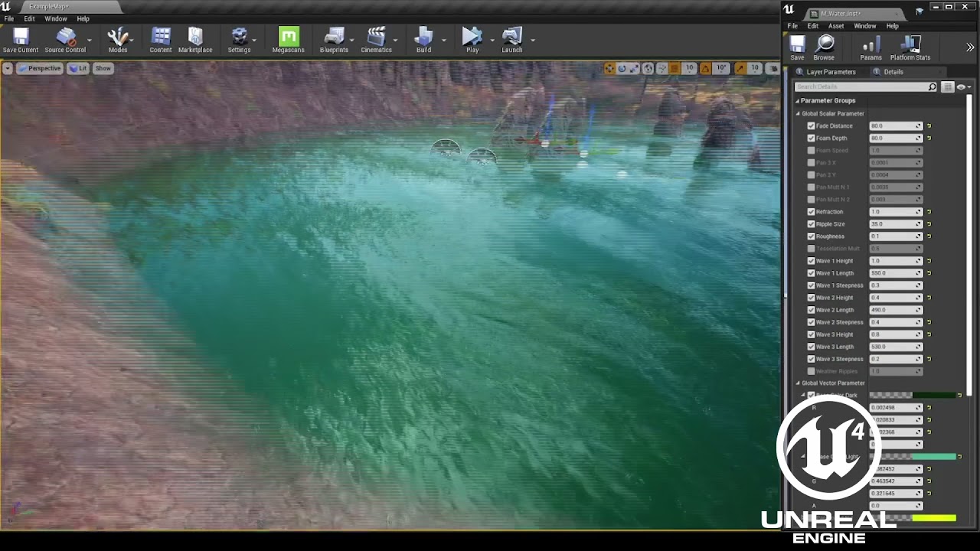Viewport: 980px width, 551px height.
Task: Uncheck the Foam Depth parameter
Action: coord(811,139)
